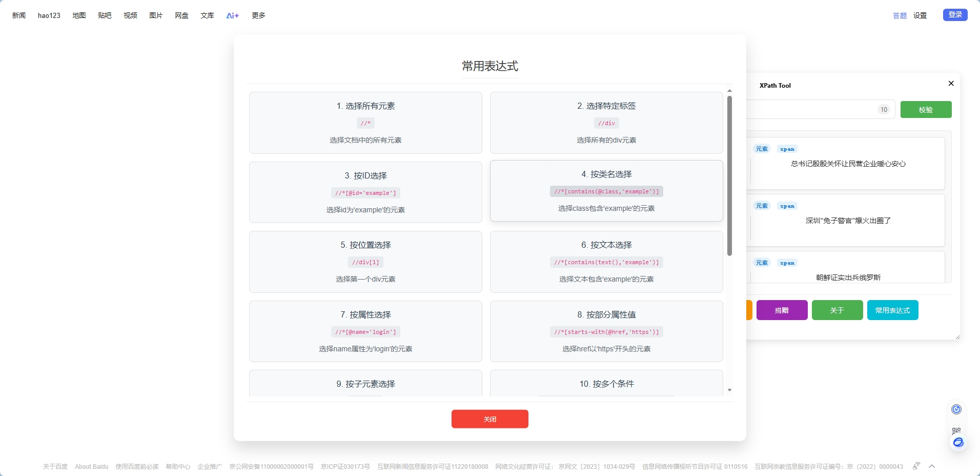Click the partially hidden orange button

749,310
